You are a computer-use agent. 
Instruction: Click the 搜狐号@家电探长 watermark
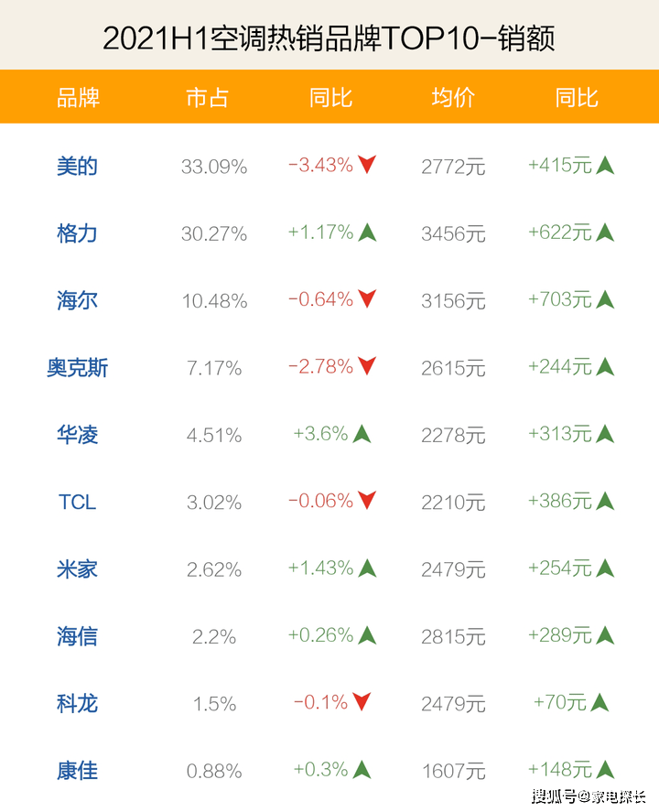[589, 796]
